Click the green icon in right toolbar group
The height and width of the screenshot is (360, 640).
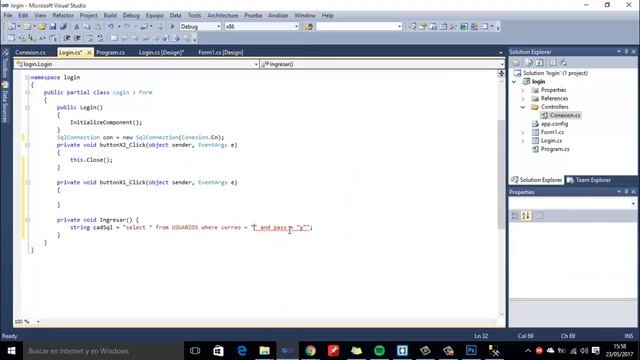pos(464,27)
